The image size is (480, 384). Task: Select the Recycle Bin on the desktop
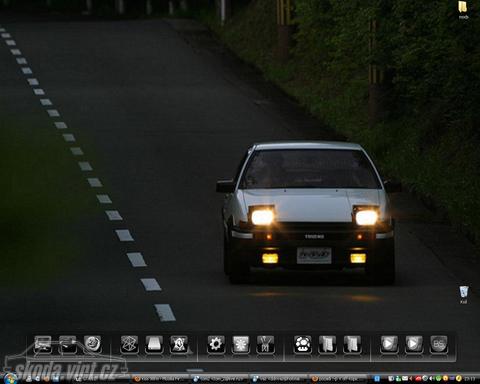pos(463,295)
